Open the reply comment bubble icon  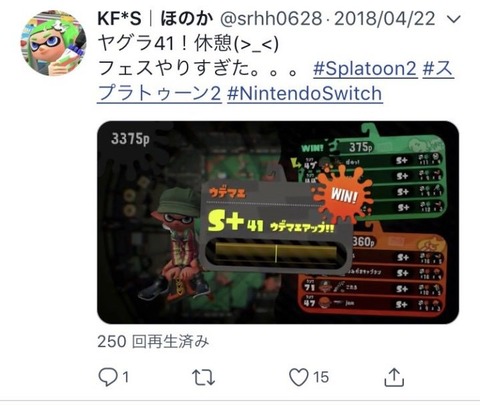click(108, 377)
